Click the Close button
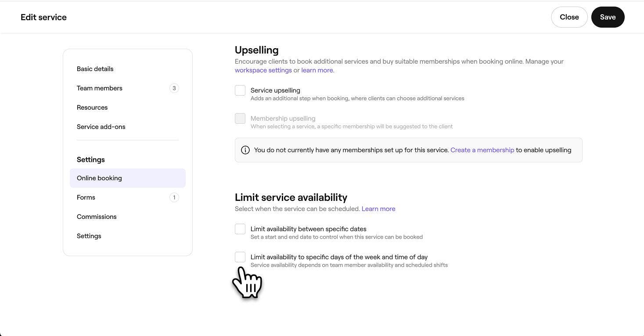This screenshot has height=336, width=644. (569, 17)
